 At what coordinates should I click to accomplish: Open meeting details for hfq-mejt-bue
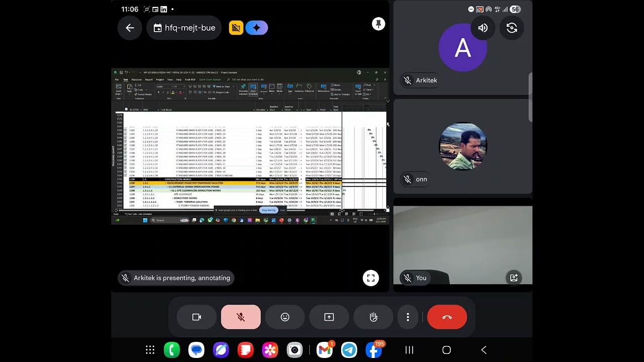pyautogui.click(x=185, y=28)
